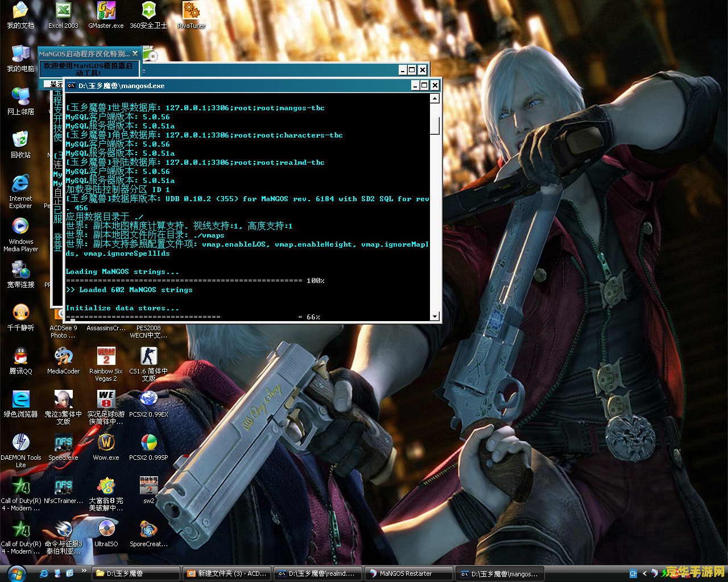This screenshot has width=728, height=582.
Task: Launch the 大富翁8 game shortcut
Action: click(x=106, y=494)
